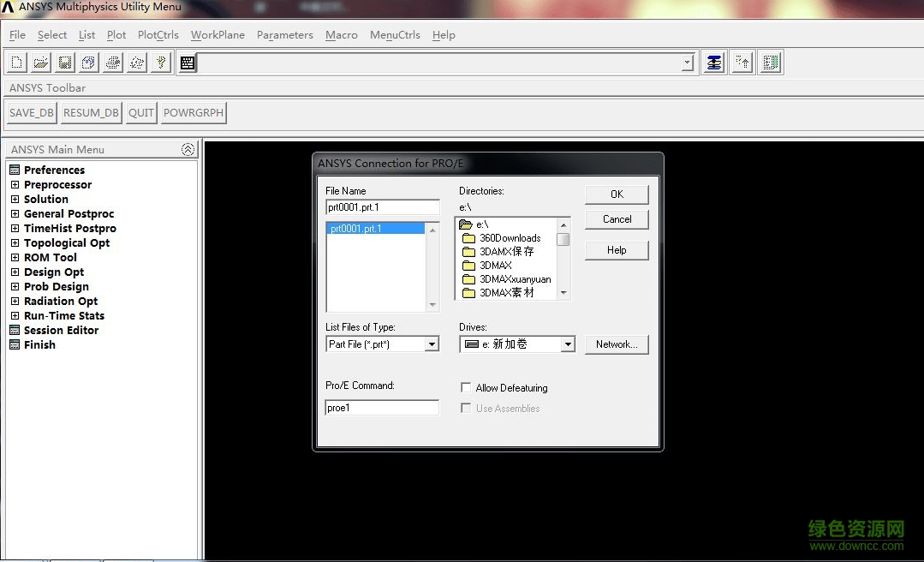
Task: Open the Parameters menu
Action: [x=284, y=35]
